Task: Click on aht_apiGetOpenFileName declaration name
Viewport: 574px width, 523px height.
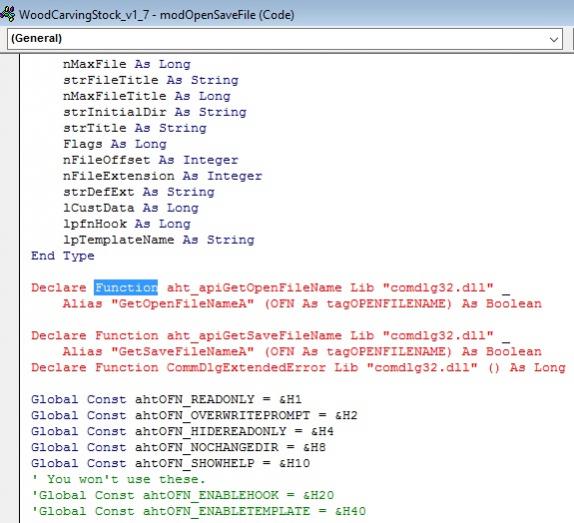Action: (254, 288)
